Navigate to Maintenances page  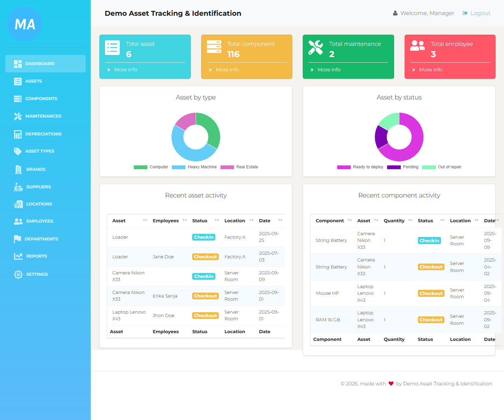click(45, 116)
